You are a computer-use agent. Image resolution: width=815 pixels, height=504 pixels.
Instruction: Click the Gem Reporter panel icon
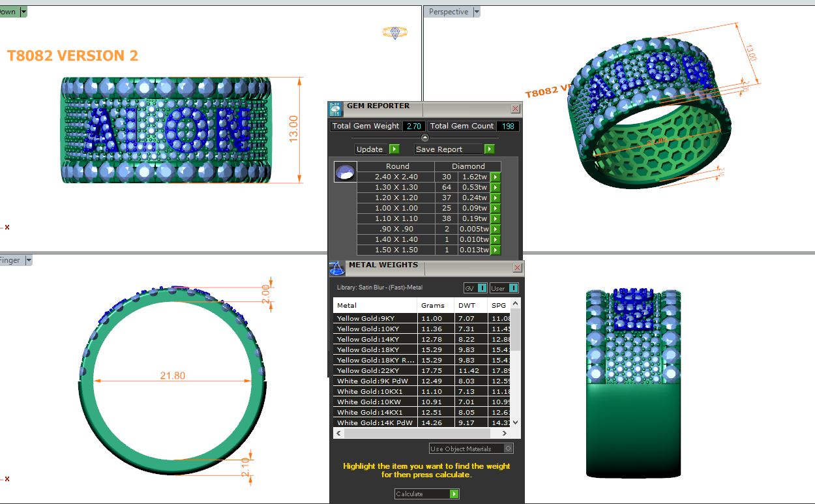tap(335, 109)
